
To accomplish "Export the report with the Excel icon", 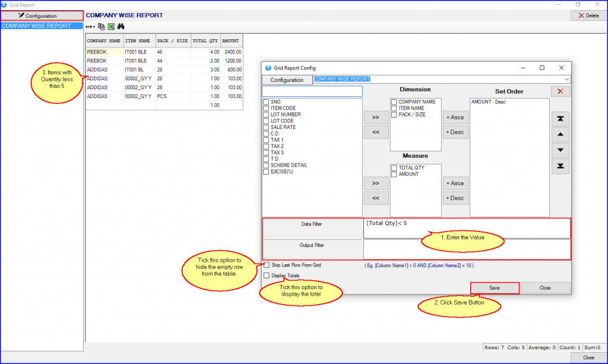I will tap(111, 26).
